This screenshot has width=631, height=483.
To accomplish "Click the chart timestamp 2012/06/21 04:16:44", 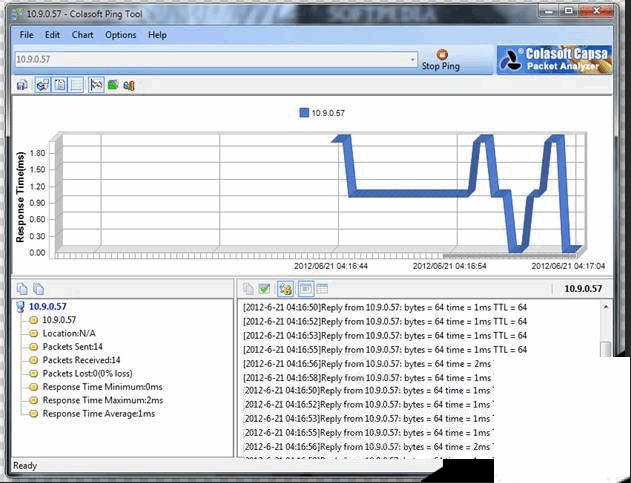I will point(331,266).
